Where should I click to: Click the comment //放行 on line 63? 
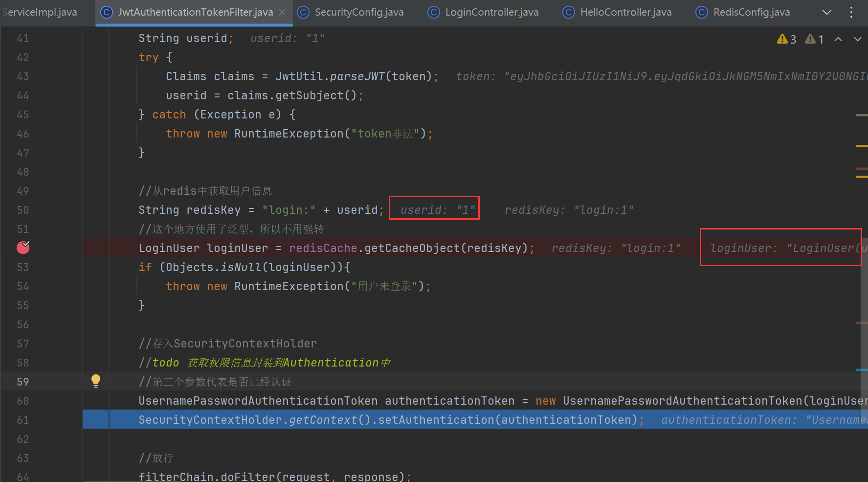(x=156, y=458)
